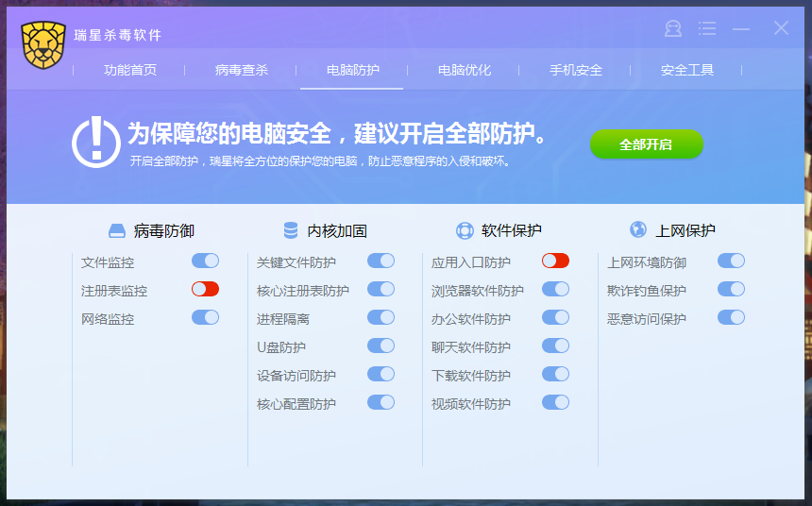812x506 pixels.
Task: Open the 手机安全 tab
Action: [576, 70]
